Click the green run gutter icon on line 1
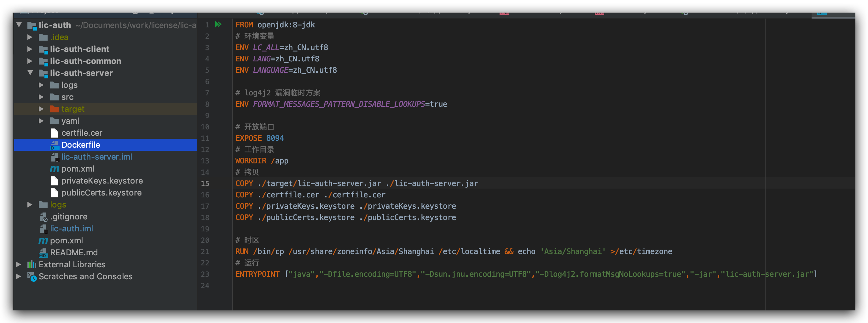This screenshot has width=868, height=323. coord(218,25)
